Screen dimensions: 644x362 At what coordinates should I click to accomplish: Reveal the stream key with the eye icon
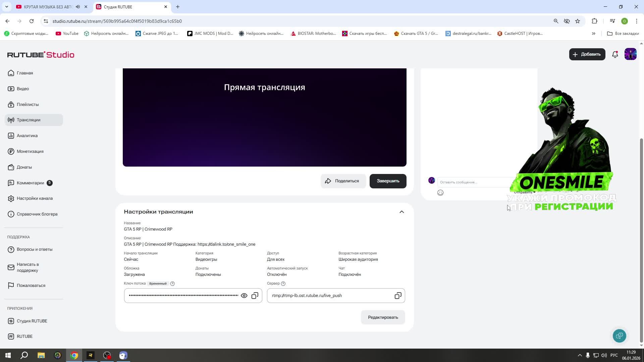[244, 296]
